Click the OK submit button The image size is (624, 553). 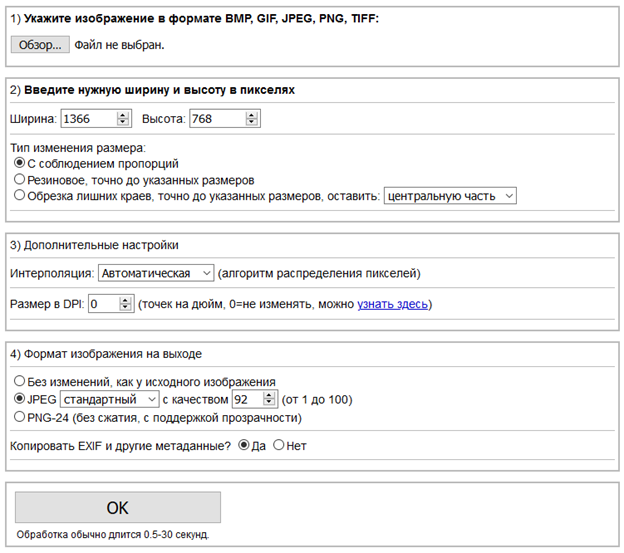(118, 507)
